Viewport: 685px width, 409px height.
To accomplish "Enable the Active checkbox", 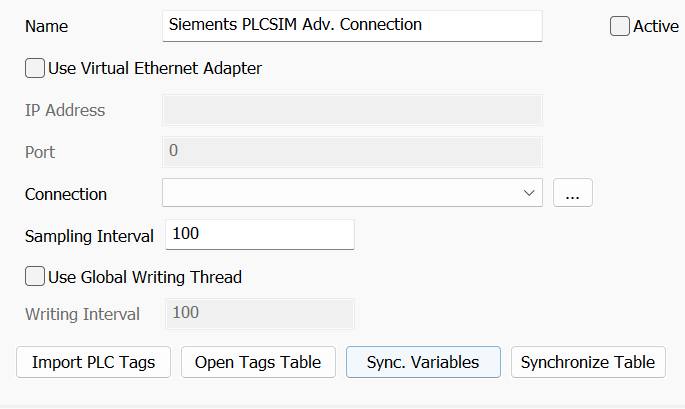I will (620, 27).
